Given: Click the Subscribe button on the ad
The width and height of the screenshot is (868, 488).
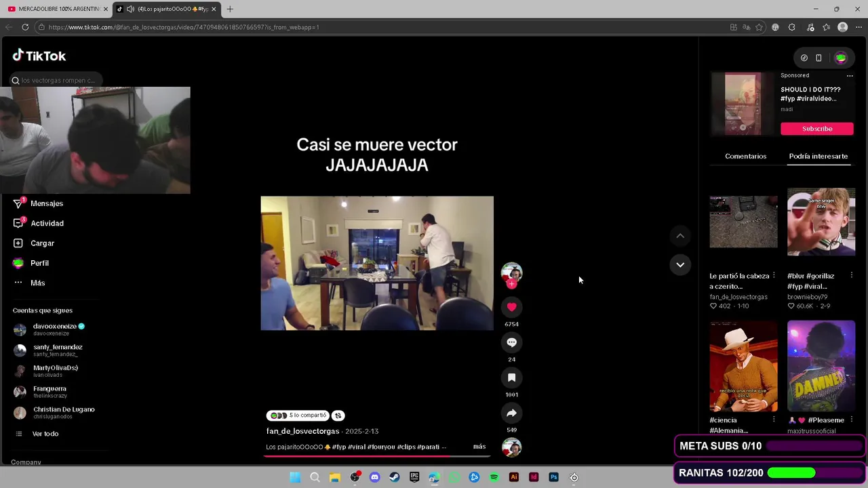Looking at the screenshot, I should pyautogui.click(x=817, y=129).
